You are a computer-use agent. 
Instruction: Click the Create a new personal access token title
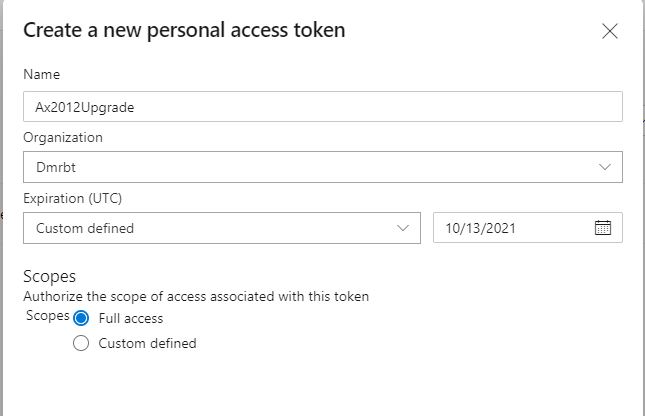(184, 30)
